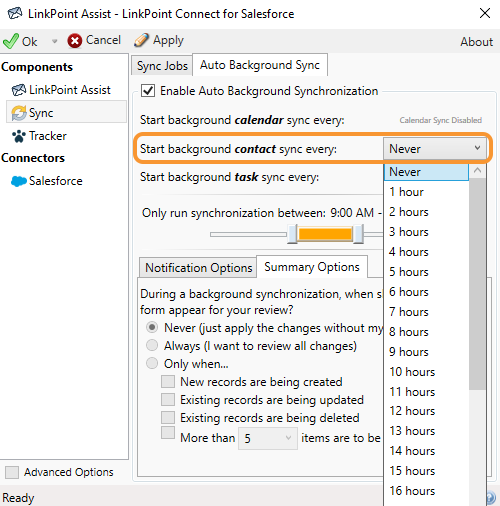The height and width of the screenshot is (506, 500).
Task: Choose Never in the dropdown list
Action: tap(426, 172)
